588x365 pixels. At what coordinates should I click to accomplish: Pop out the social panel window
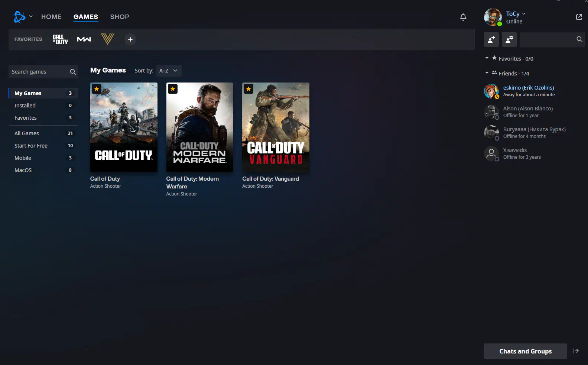pos(579,17)
